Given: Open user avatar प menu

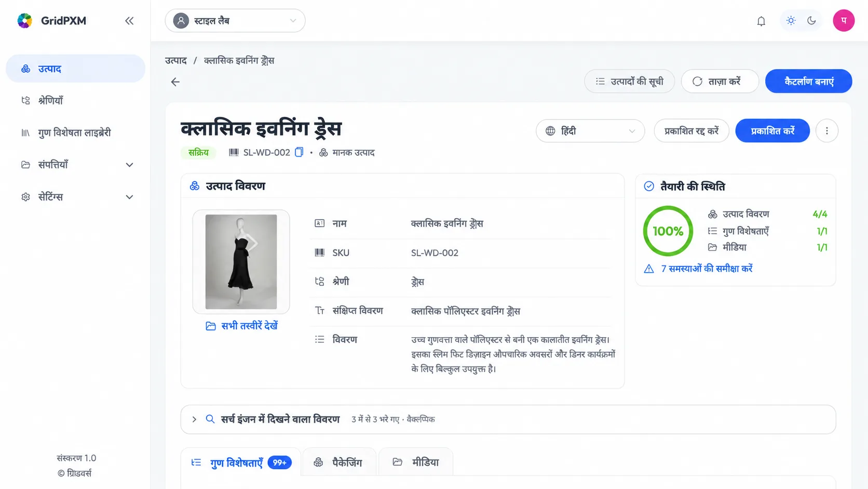Looking at the screenshot, I should pos(844,21).
